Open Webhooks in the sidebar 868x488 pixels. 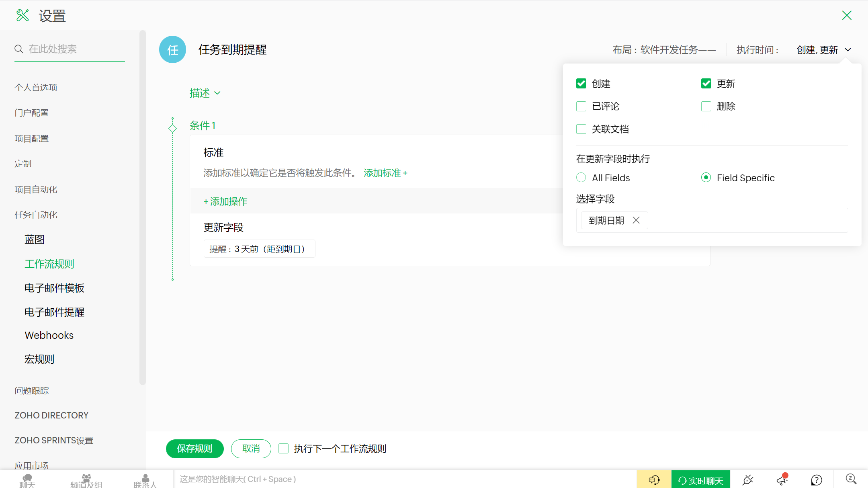point(49,335)
